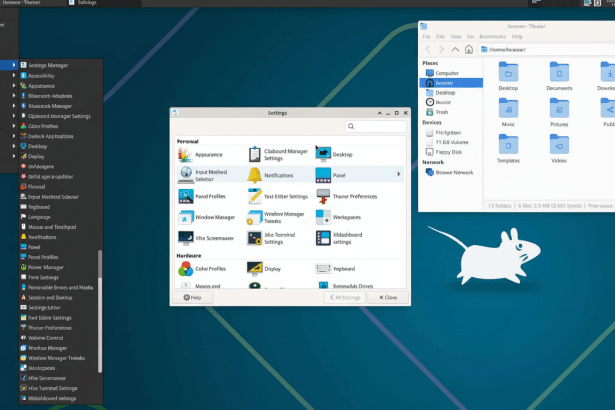Open Templates folder in Thunar window
The width and height of the screenshot is (615, 410).
tap(508, 149)
